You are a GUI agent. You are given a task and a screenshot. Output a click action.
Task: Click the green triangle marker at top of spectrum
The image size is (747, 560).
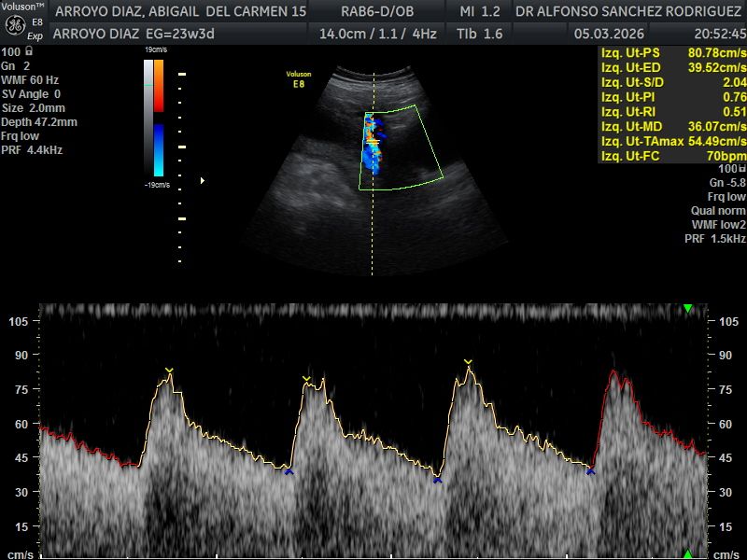coord(688,308)
